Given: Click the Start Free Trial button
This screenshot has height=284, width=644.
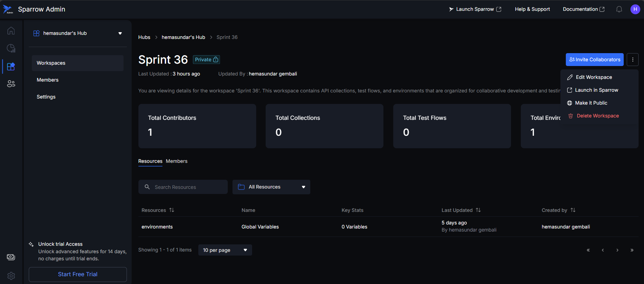Looking at the screenshot, I should [77, 274].
